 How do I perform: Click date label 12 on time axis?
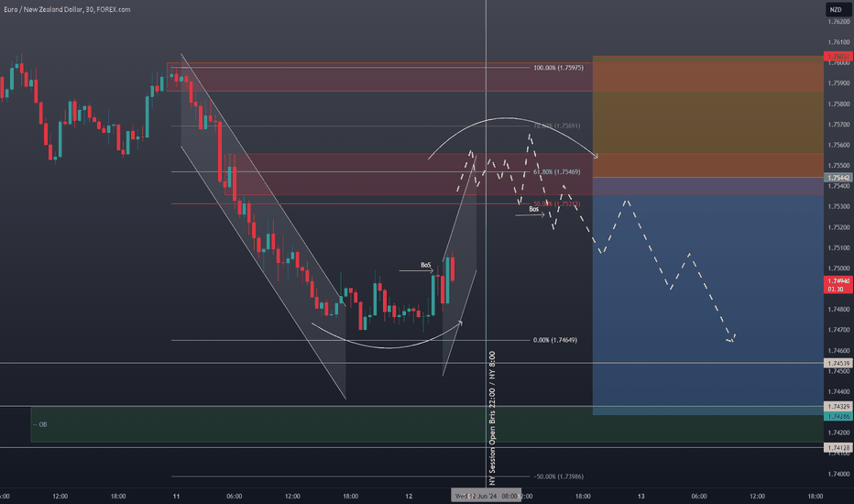tap(409, 496)
